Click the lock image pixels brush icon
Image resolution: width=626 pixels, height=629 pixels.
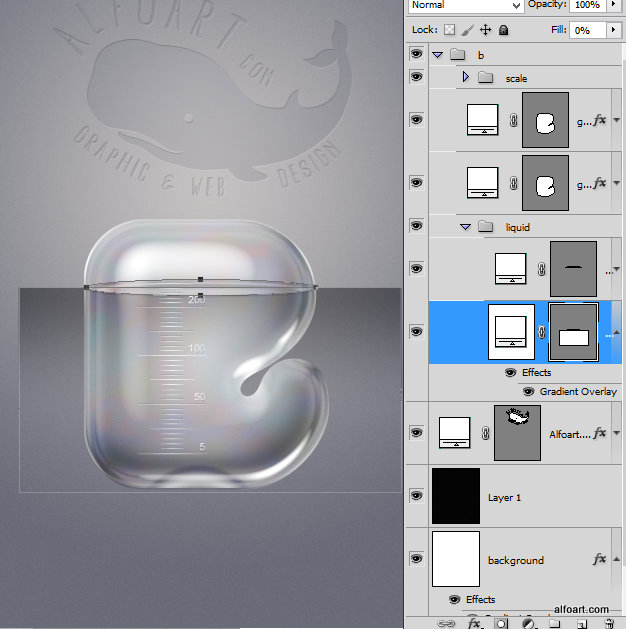pyautogui.click(x=466, y=30)
